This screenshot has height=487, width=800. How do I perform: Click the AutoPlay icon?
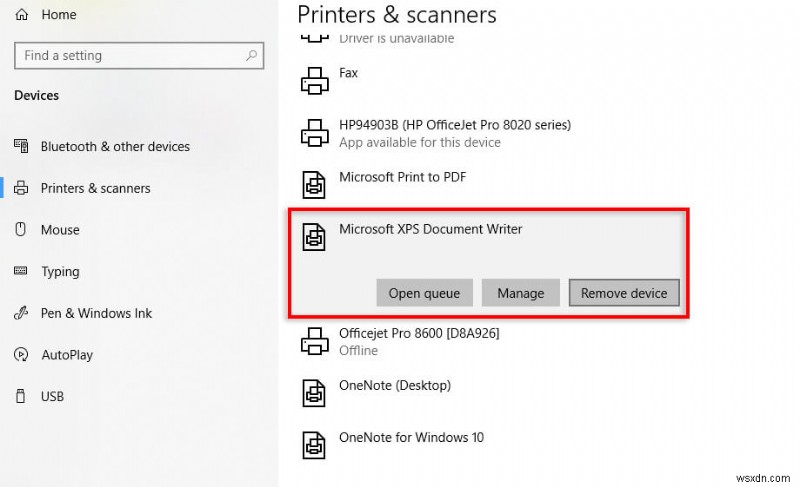click(x=21, y=354)
